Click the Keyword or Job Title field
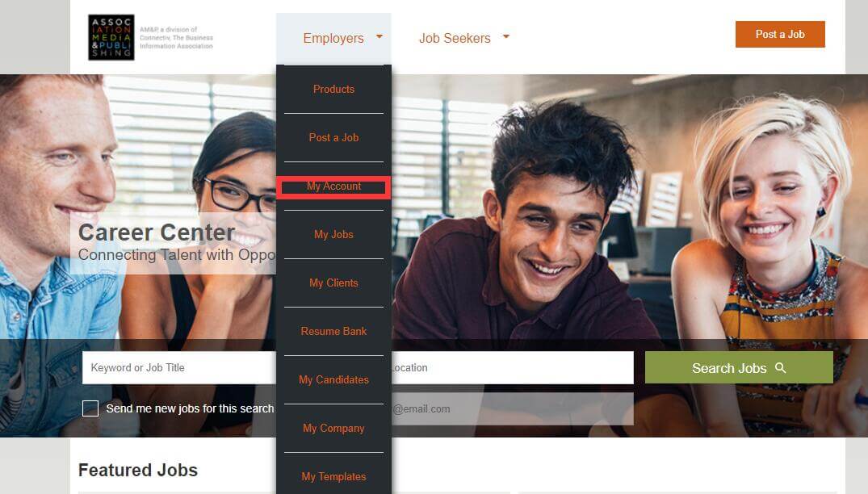868x494 pixels. (179, 368)
